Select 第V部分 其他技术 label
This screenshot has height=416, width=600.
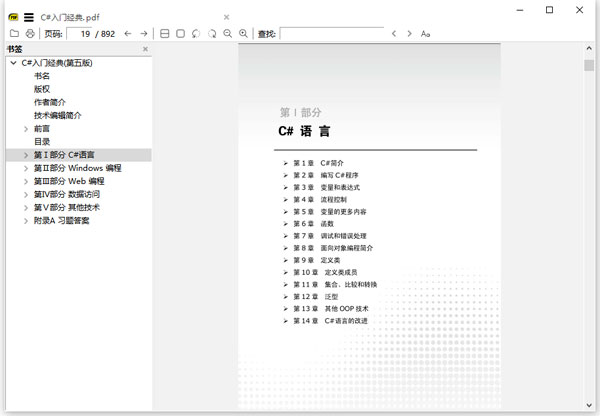(67, 207)
